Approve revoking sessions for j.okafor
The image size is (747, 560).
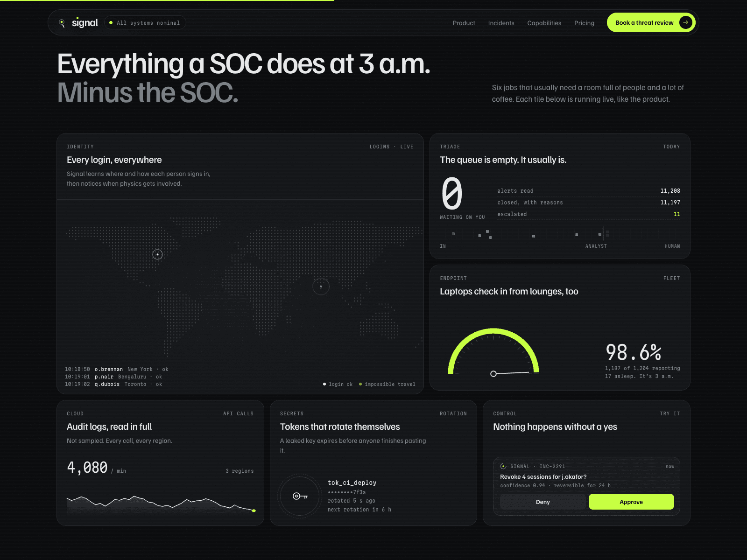pyautogui.click(x=631, y=502)
